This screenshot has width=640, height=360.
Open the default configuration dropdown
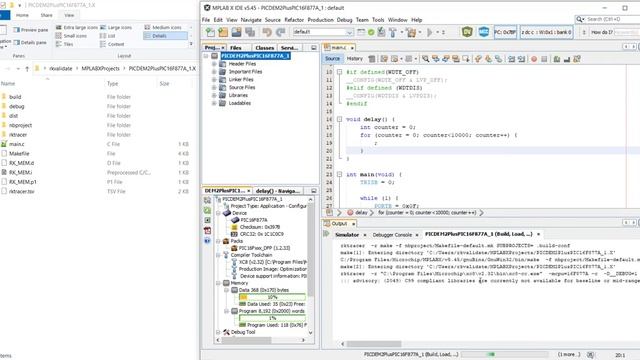(x=322, y=32)
